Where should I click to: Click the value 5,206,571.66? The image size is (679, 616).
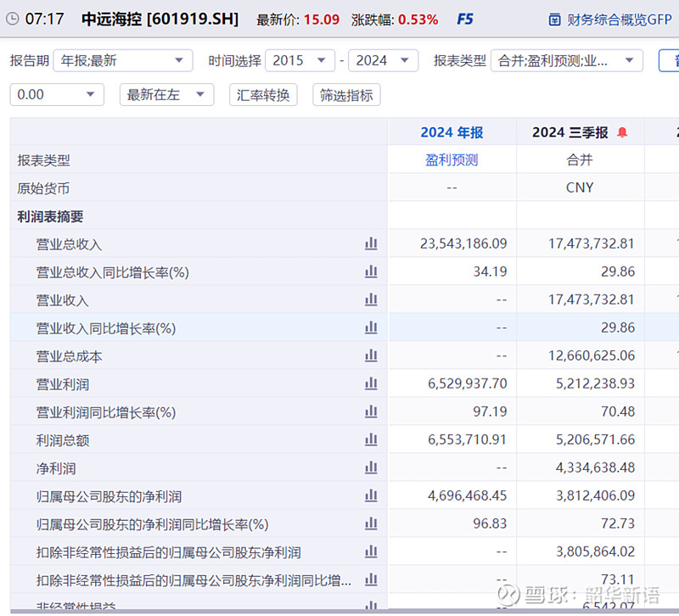click(x=595, y=440)
